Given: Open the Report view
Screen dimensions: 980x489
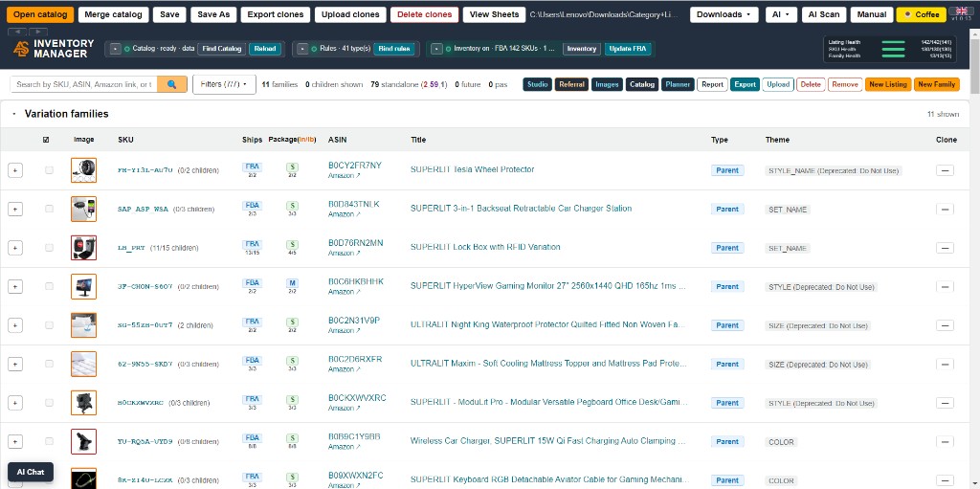Looking at the screenshot, I should point(712,84).
